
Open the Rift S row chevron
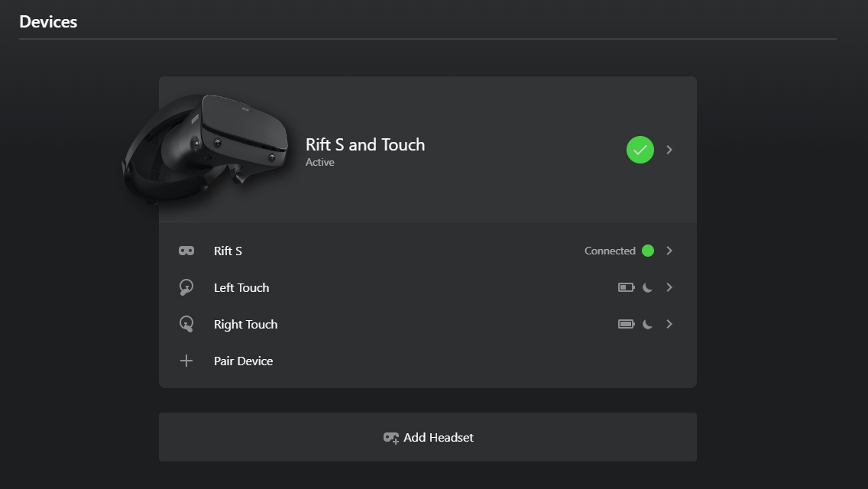tap(669, 251)
